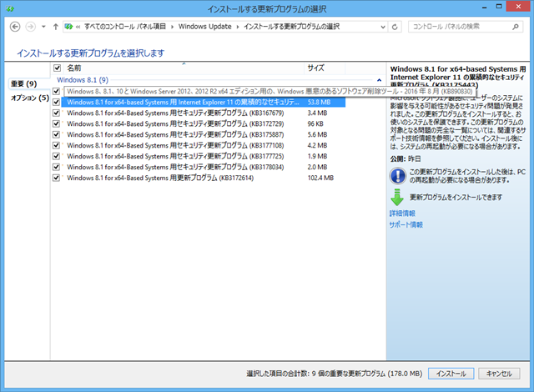Click the 53.8 MB size value
Viewport: 534px width, 392px height.
click(319, 102)
